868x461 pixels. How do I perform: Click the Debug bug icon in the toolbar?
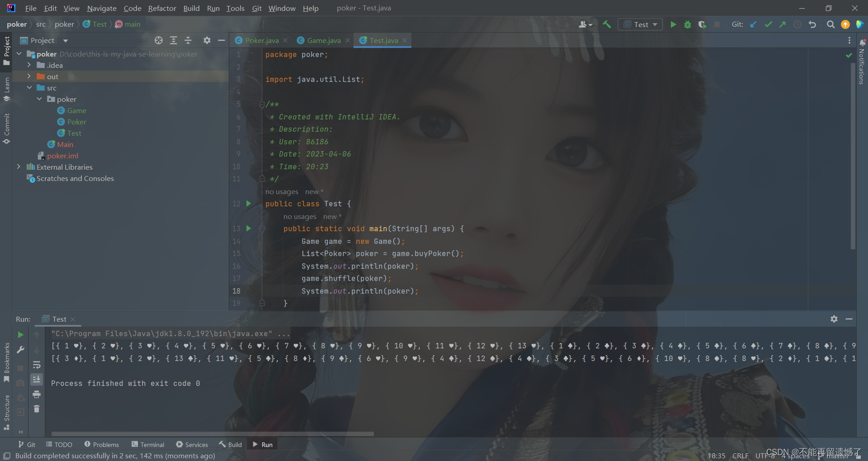[688, 24]
